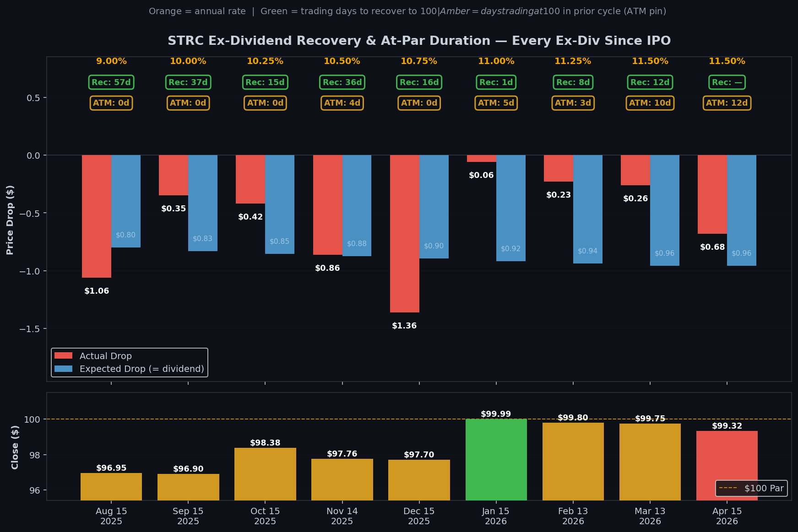Click the Actual Drop red legend swatch

point(65,355)
